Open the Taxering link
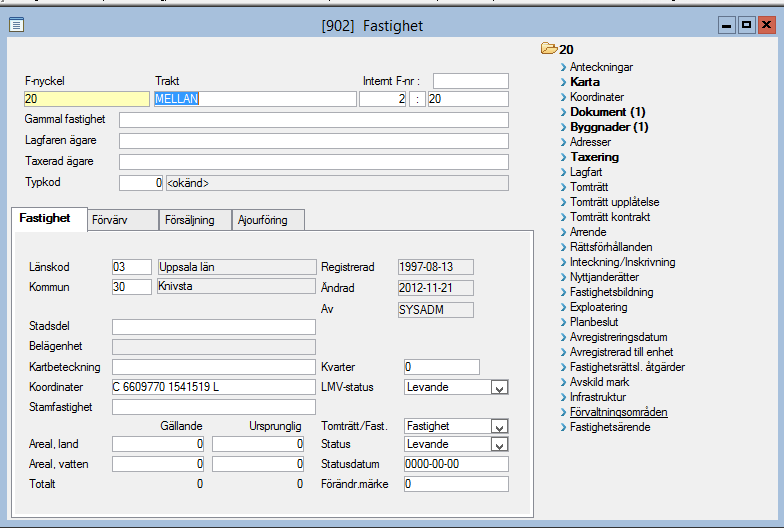 click(594, 157)
